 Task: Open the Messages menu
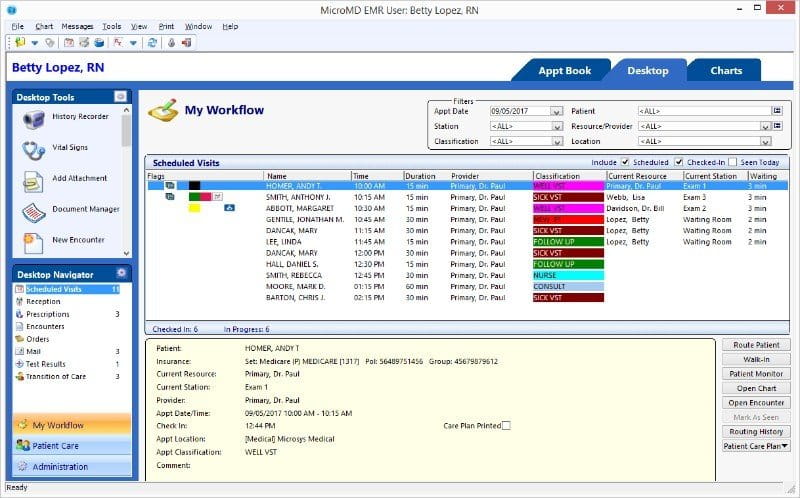coord(77,27)
